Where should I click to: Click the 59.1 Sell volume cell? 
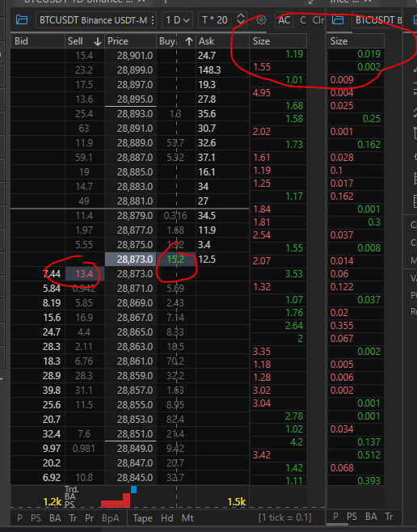(84, 158)
